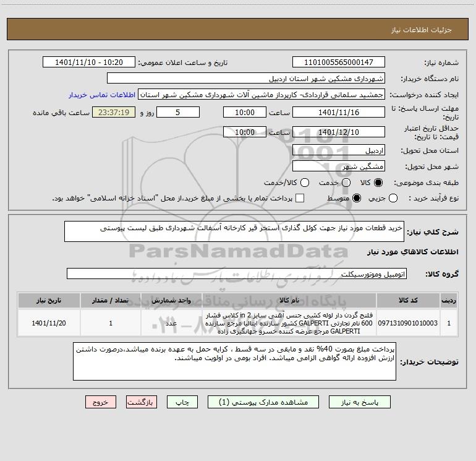Click the quantity cell showing 1
This screenshot has height=461, width=476.
pyautogui.click(x=111, y=323)
